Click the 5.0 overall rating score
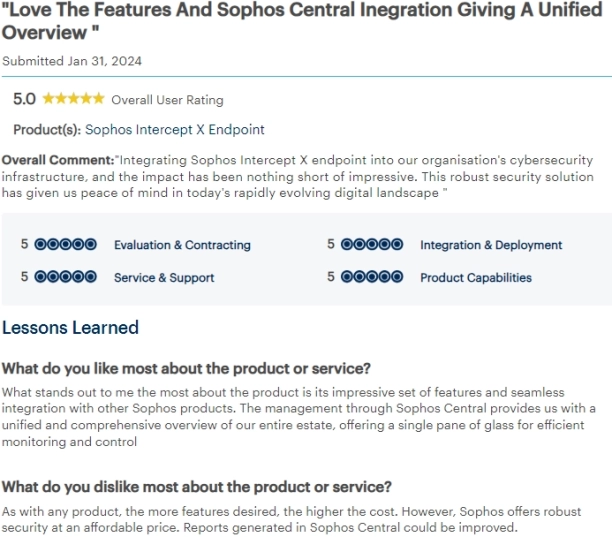Image resolution: width=612 pixels, height=537 pixels. (24, 99)
